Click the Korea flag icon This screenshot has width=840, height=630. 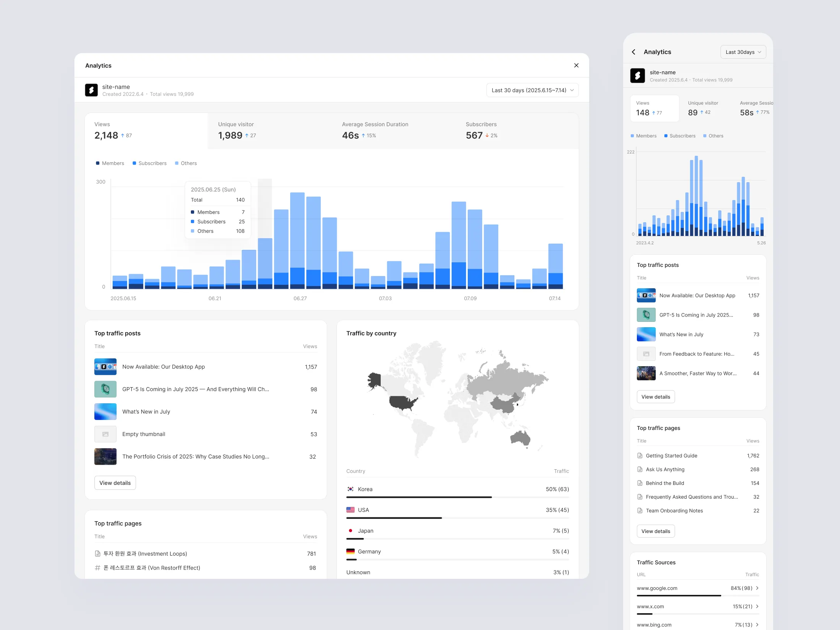351,489
